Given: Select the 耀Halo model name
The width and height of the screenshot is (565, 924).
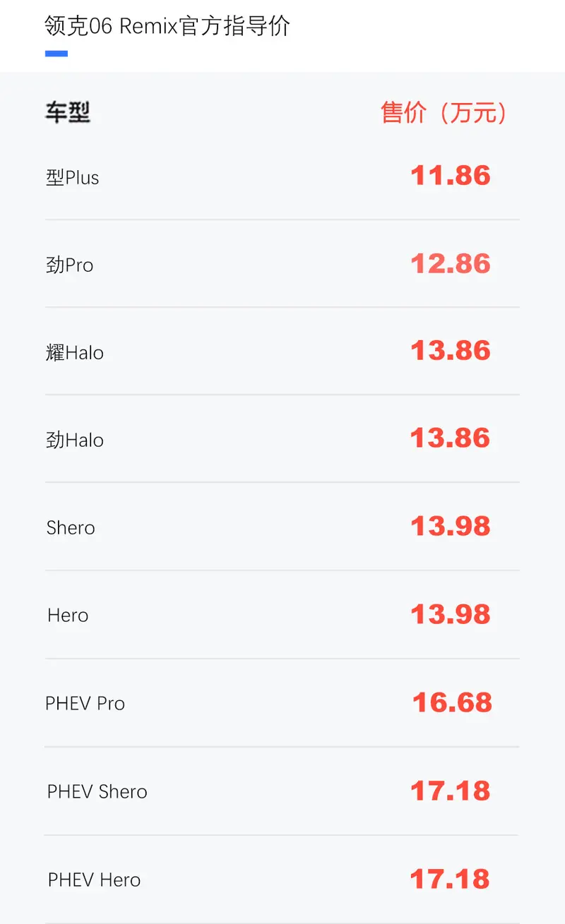Looking at the screenshot, I should 75,352.
